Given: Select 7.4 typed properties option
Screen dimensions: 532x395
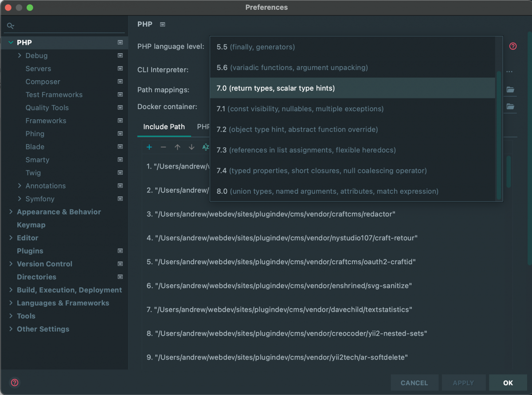Looking at the screenshot, I should coord(352,171).
